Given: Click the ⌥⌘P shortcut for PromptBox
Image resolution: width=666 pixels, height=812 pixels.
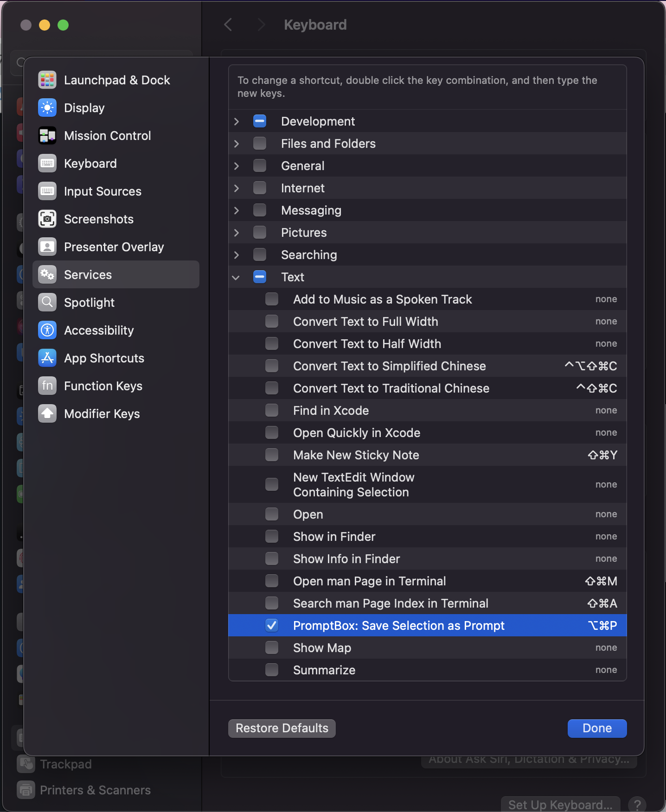Looking at the screenshot, I should [602, 626].
